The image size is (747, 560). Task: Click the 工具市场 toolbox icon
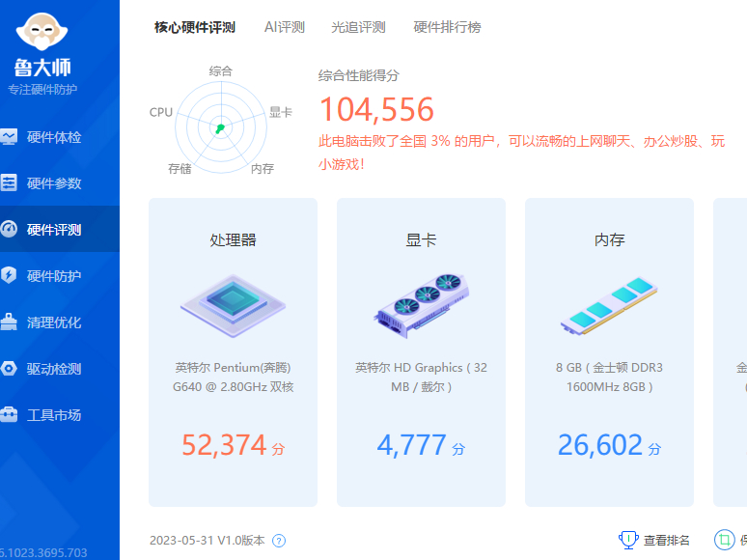(x=8, y=414)
